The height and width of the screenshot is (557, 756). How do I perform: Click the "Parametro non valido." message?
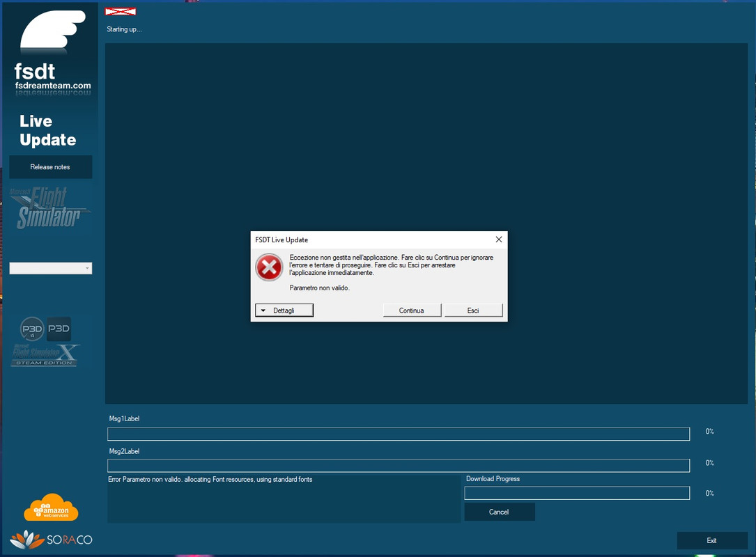coord(320,288)
